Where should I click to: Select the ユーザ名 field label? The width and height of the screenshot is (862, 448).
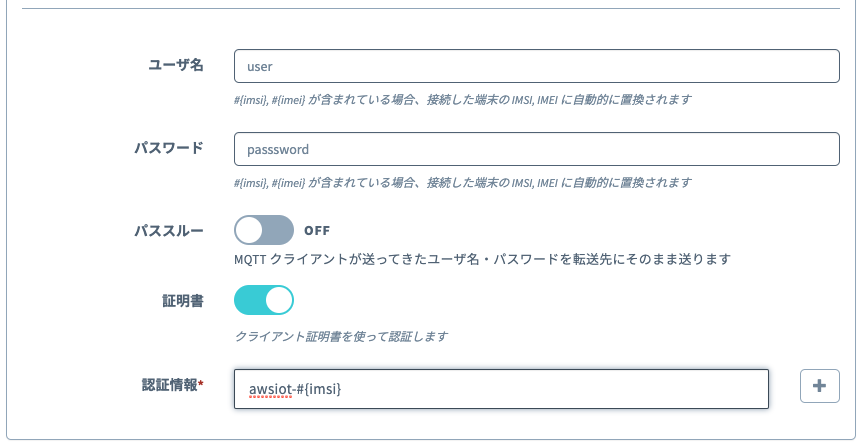[176, 65]
